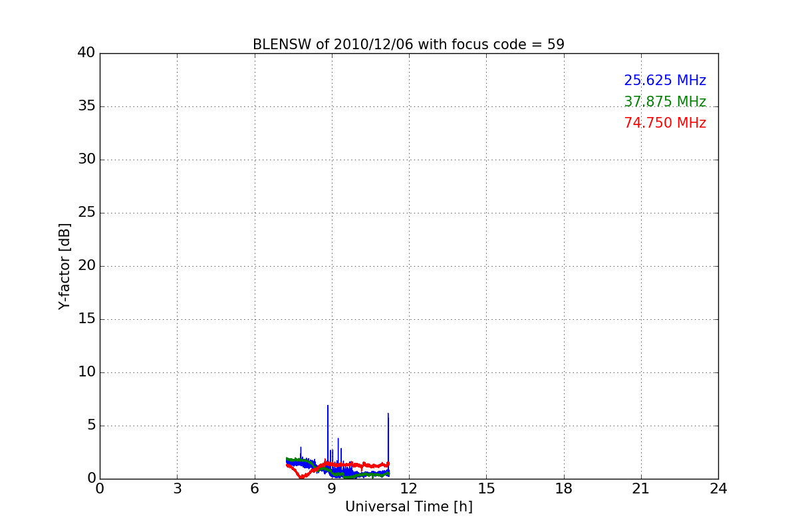This screenshot has height=532, width=798.
Task: Select the '37.875 MHz' legend label
Action: pyautogui.click(x=665, y=102)
